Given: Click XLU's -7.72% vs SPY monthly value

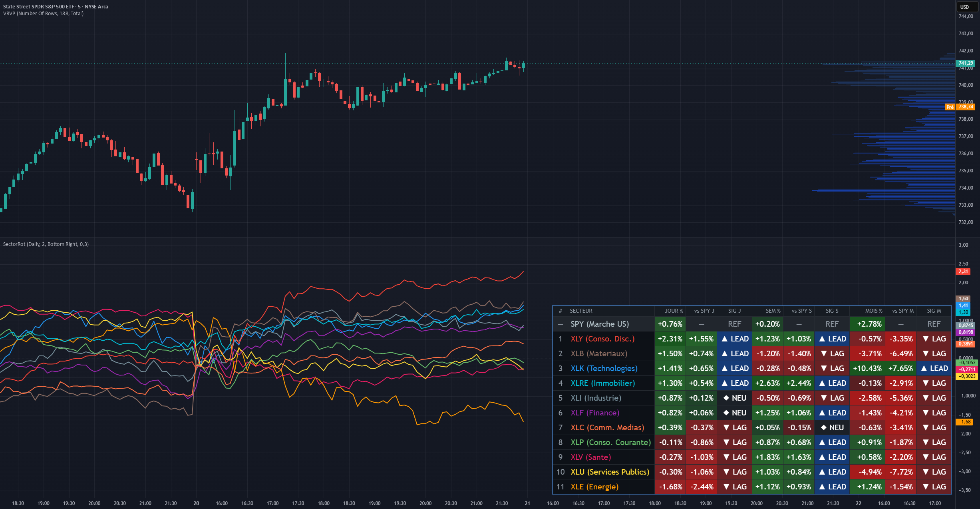Looking at the screenshot, I should 901,472.
